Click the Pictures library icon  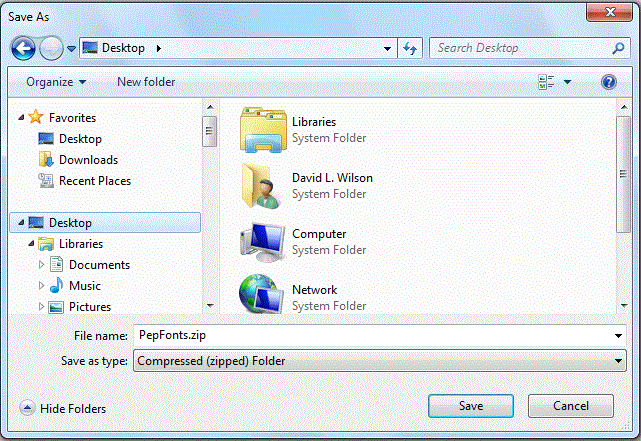[x=56, y=307]
